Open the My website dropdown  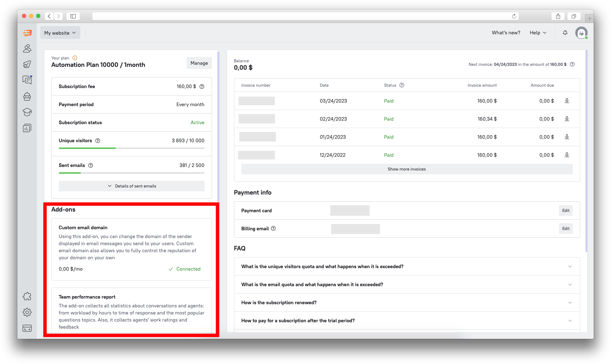pyautogui.click(x=60, y=33)
